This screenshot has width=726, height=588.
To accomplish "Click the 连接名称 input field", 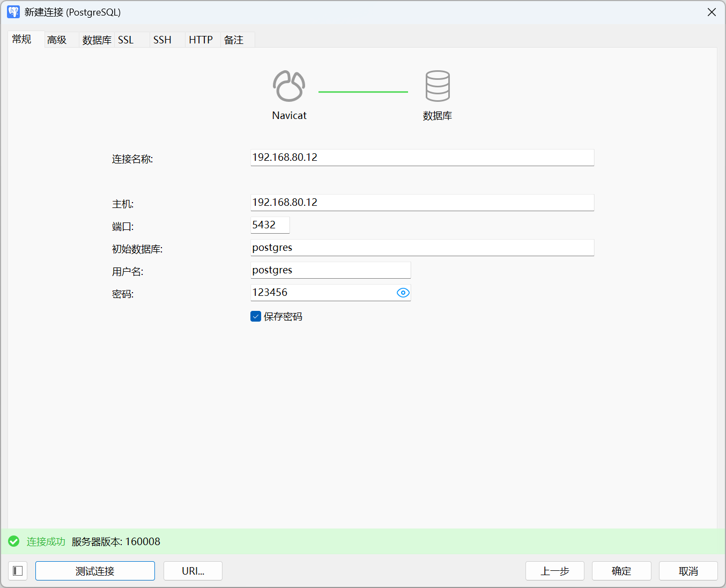I will coord(422,158).
